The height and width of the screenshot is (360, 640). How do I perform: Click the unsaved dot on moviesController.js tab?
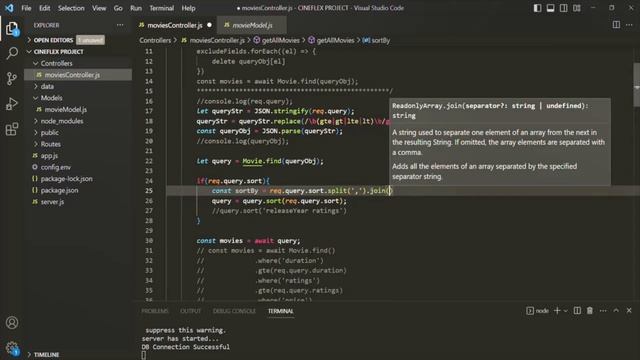coord(209,25)
